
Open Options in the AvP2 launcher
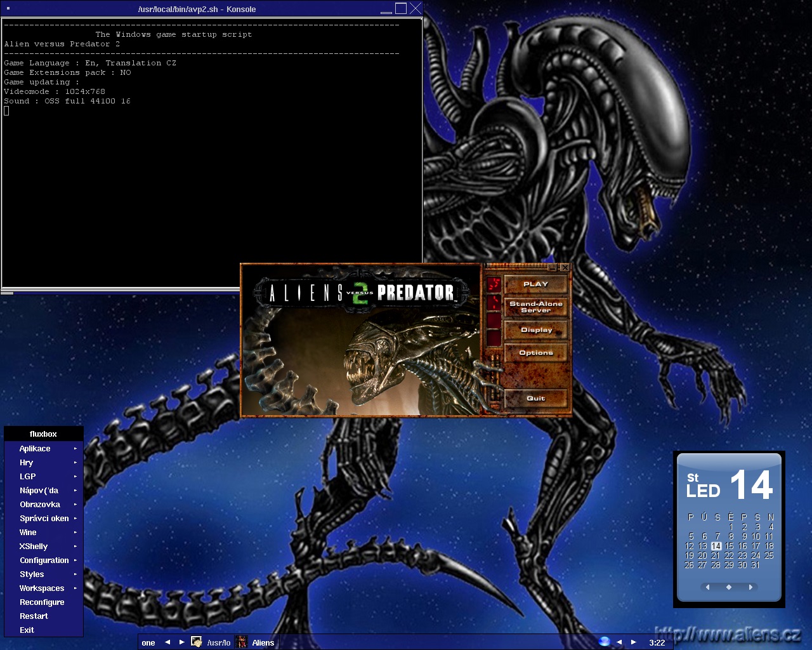(x=536, y=353)
